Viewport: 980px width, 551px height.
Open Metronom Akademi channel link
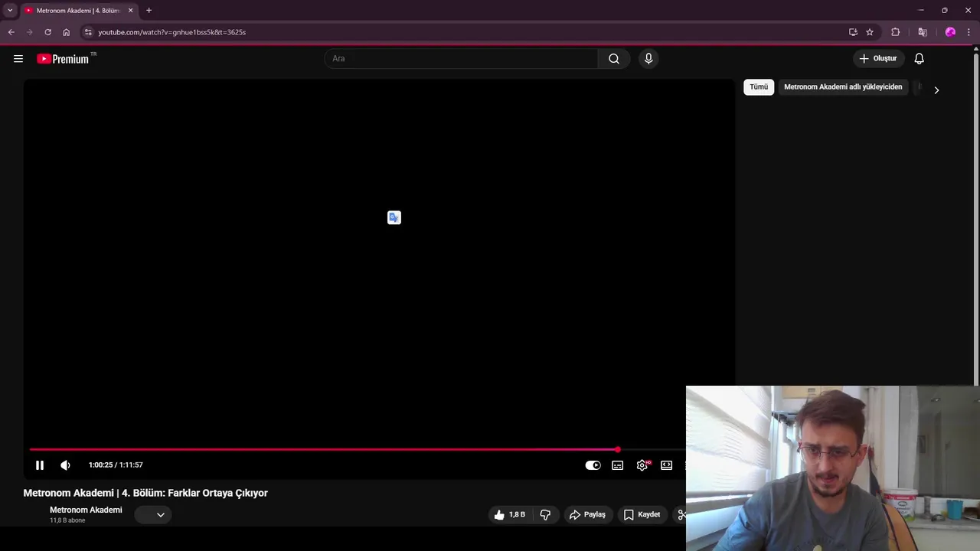86,510
